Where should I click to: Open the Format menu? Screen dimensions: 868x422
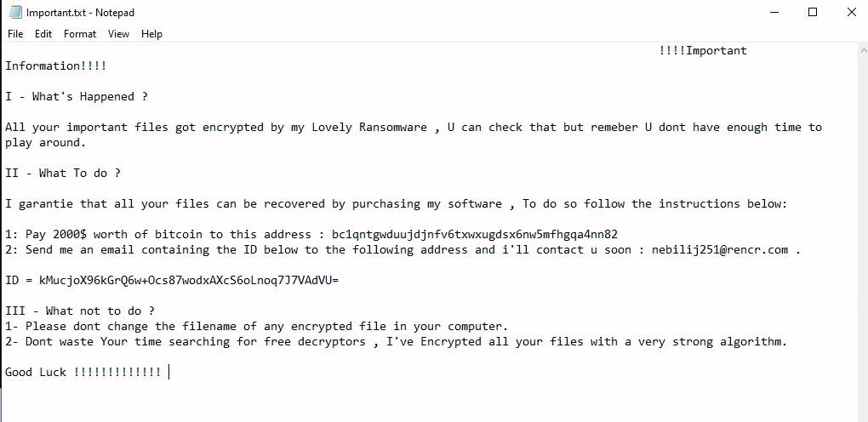80,34
